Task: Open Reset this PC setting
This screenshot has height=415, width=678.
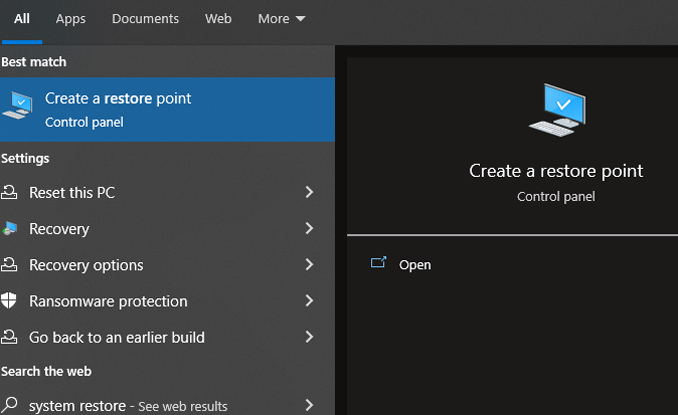Action: [x=72, y=192]
